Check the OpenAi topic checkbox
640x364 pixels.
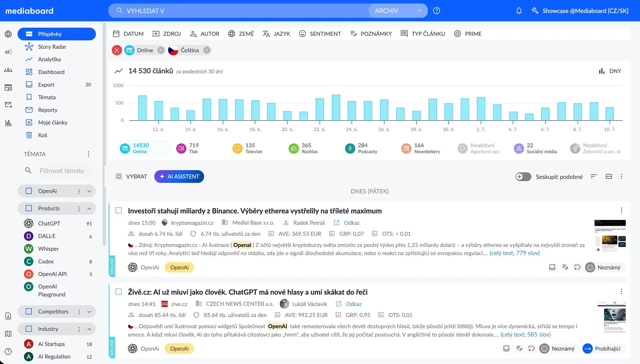click(x=29, y=191)
